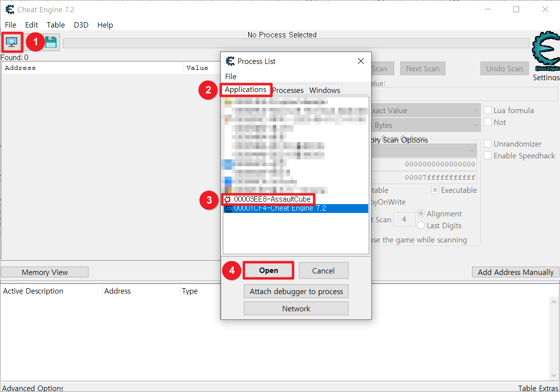Toggle the Not checkbox
560x392 pixels.
[488, 122]
